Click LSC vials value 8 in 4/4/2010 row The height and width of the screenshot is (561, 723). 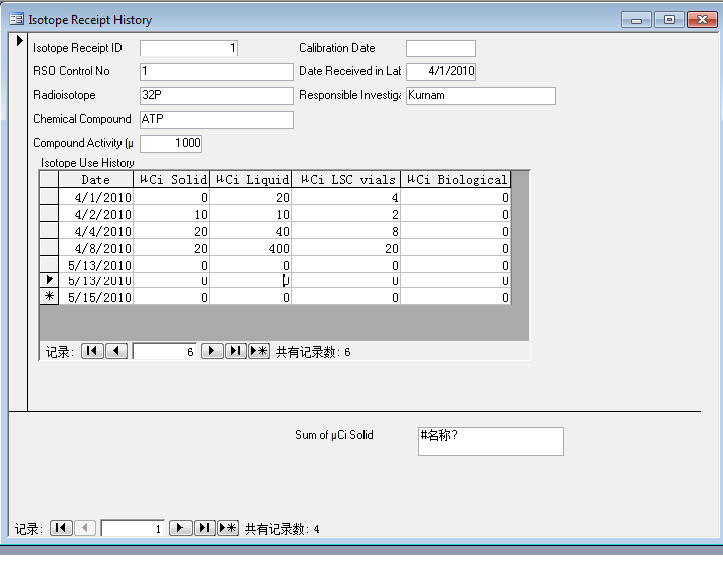pyautogui.click(x=346, y=231)
